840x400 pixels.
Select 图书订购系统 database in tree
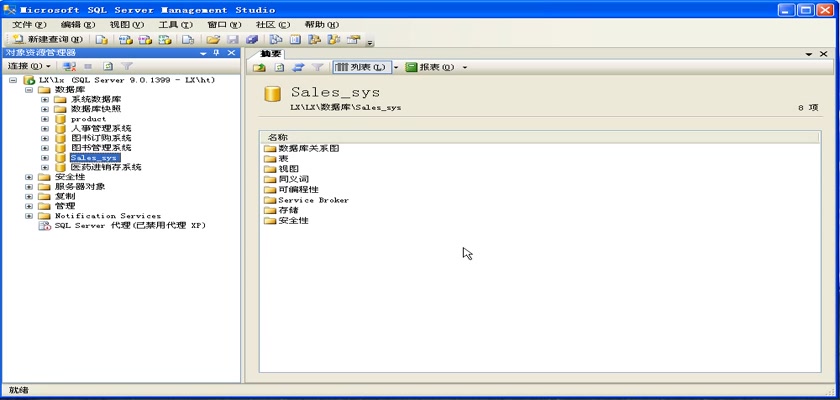pyautogui.click(x=101, y=138)
